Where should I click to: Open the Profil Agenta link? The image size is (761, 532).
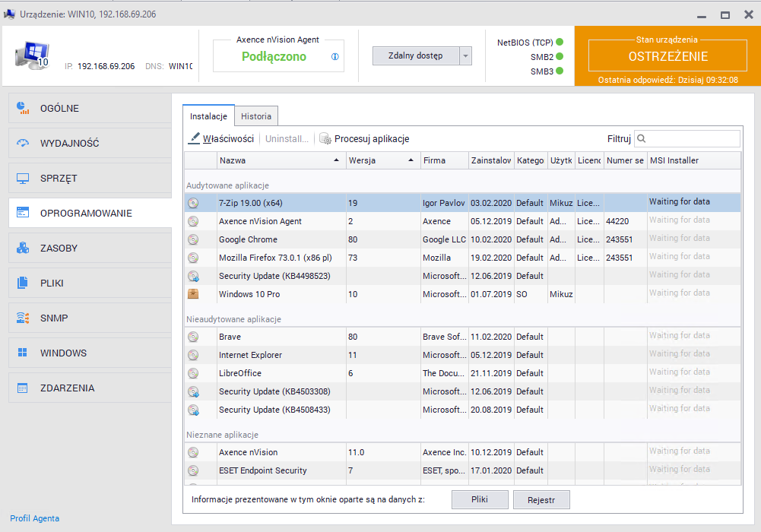tap(34, 518)
